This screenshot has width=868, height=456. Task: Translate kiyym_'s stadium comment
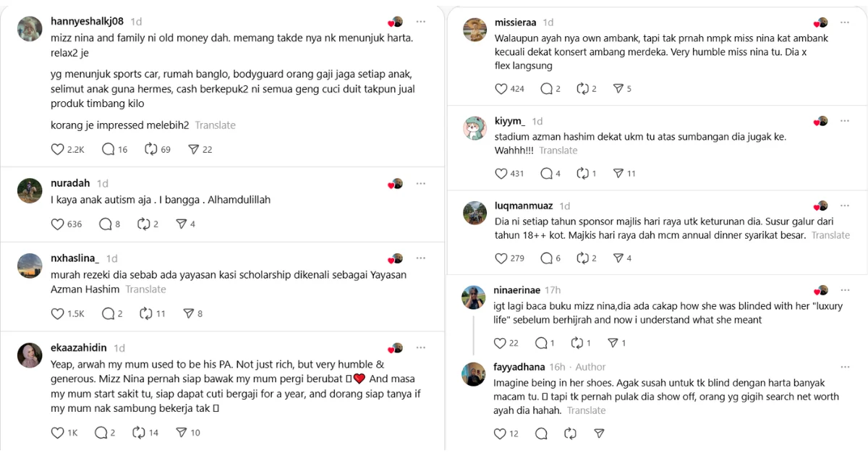point(558,151)
